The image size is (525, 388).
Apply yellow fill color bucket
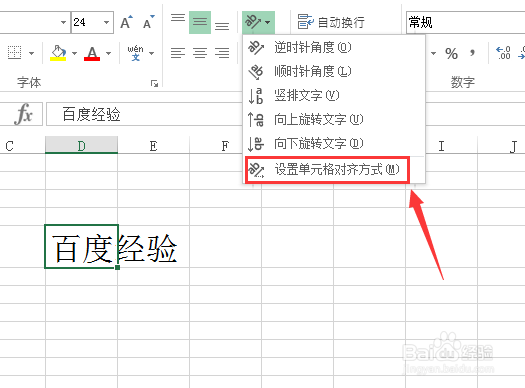coord(58,53)
